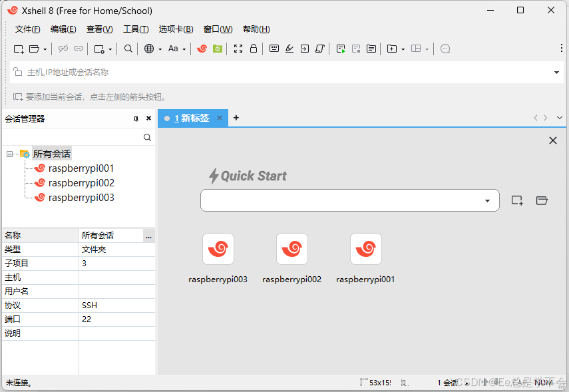Click the New session toolbar icon
The image size is (569, 392).
point(19,49)
